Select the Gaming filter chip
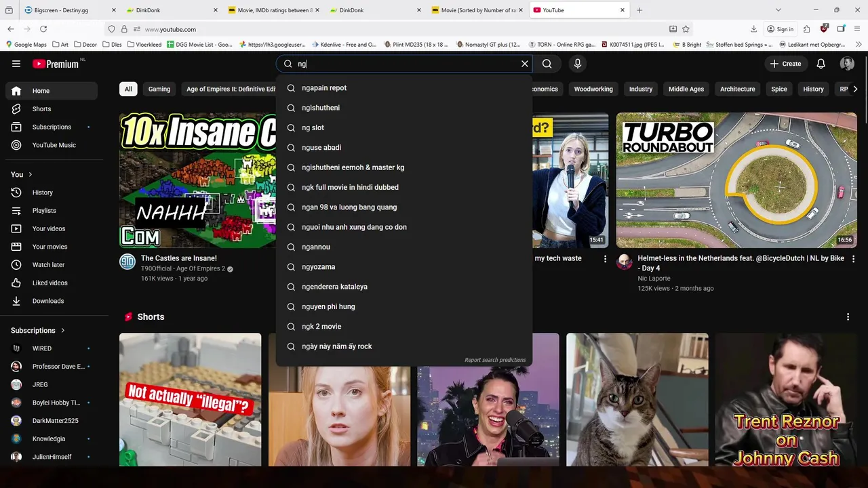868x488 pixels. point(159,89)
